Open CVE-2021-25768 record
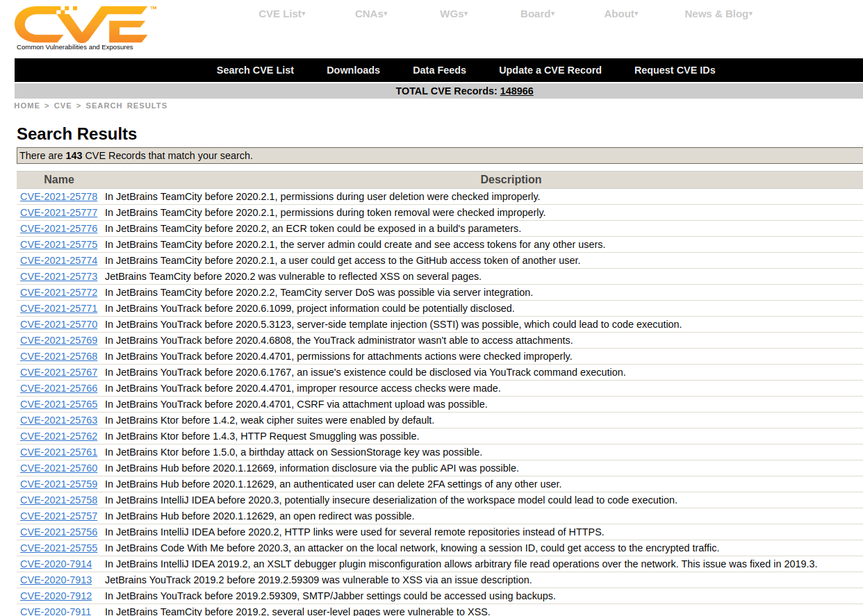The height and width of the screenshot is (616, 863). (59, 356)
